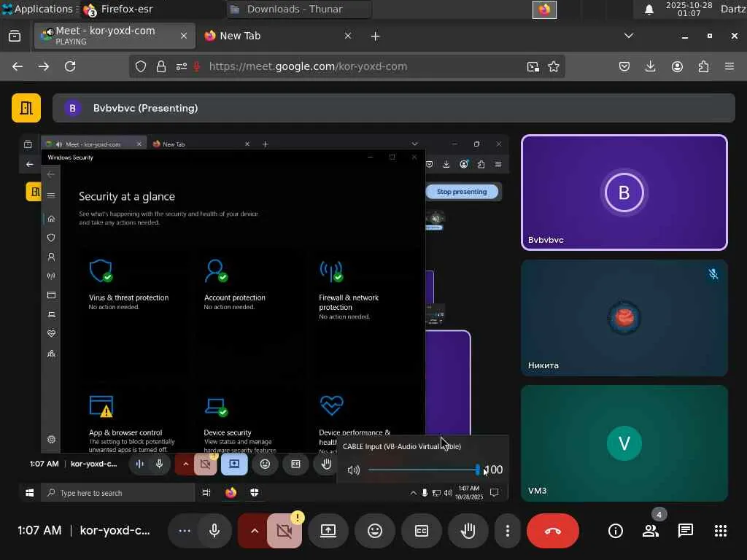Open a new browser tab with plus
The height and width of the screenshot is (560, 747).
376,36
